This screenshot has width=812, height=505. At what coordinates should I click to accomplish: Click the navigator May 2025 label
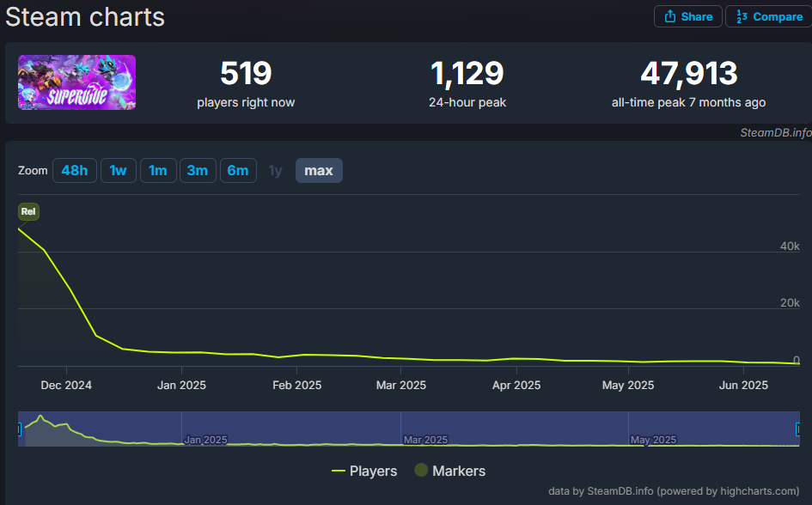point(653,440)
